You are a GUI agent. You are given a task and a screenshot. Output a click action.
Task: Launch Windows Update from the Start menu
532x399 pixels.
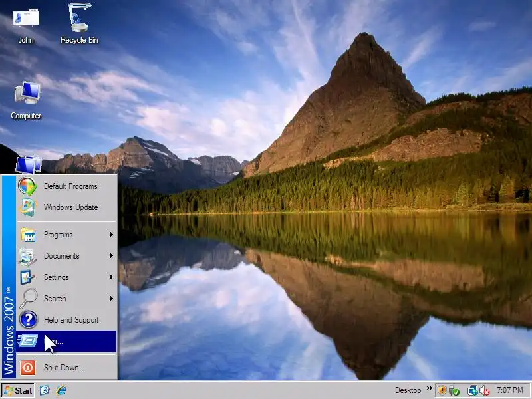click(x=66, y=207)
